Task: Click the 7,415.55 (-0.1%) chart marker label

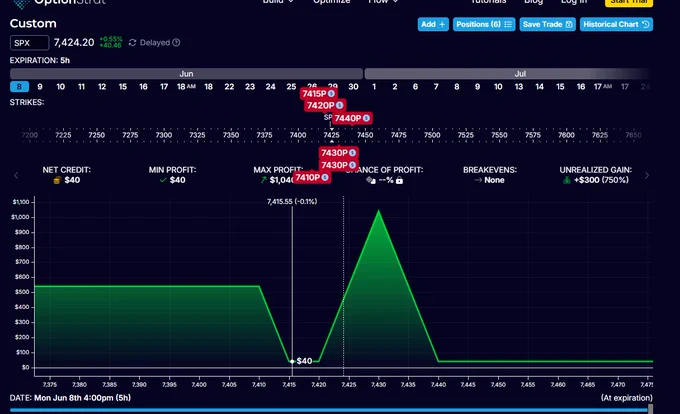Action: tap(292, 202)
